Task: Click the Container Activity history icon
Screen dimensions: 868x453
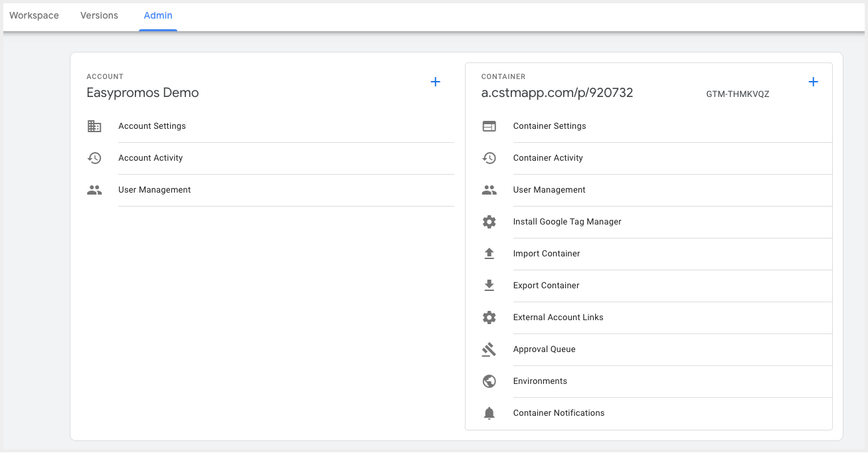Action: tap(489, 158)
